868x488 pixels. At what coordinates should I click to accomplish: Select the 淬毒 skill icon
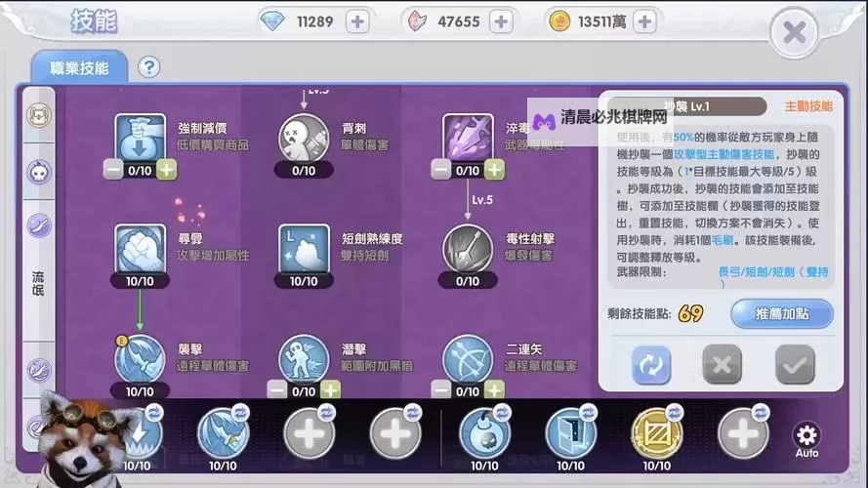click(468, 139)
